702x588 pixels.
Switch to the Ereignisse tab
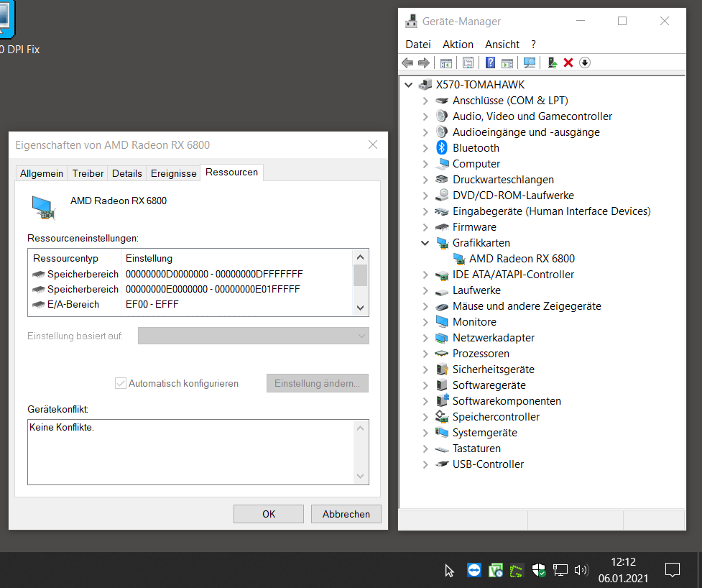[174, 173]
